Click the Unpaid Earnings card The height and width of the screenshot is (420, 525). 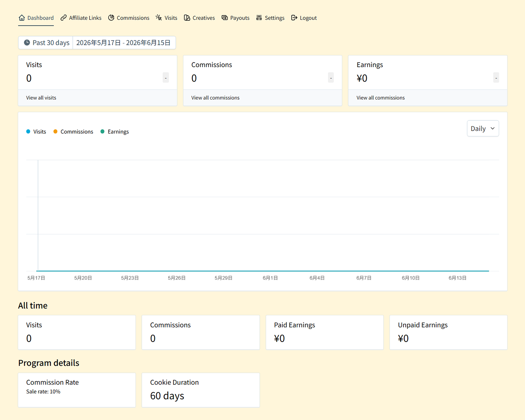pos(448,332)
